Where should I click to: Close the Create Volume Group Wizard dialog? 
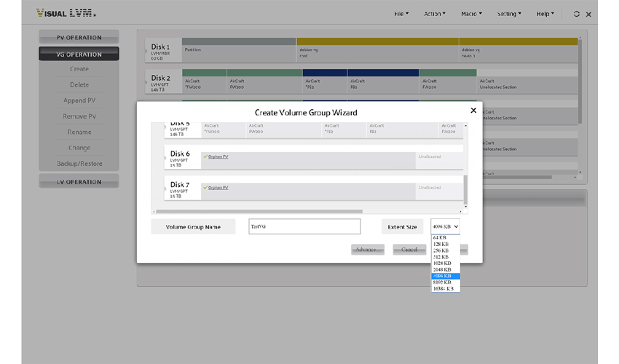[x=473, y=111]
